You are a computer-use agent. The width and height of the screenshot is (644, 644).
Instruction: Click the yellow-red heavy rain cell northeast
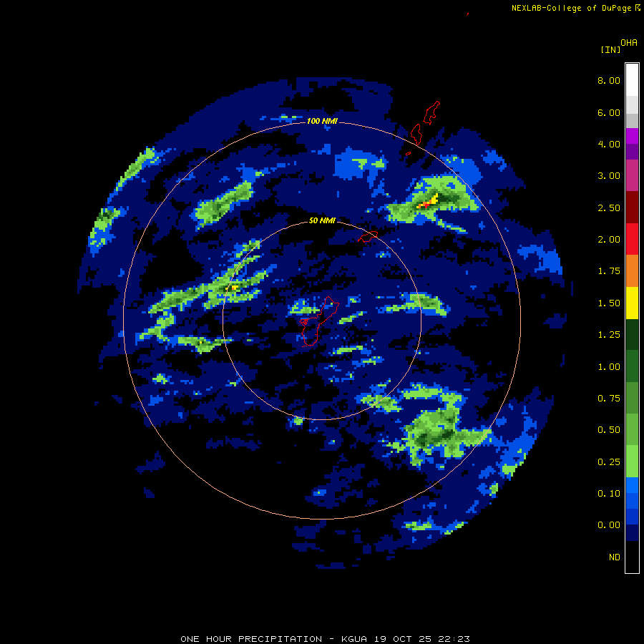428,202
